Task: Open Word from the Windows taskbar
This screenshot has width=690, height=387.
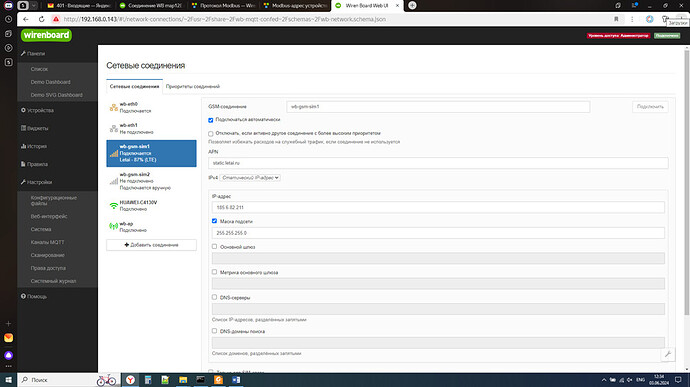Action: pos(236,380)
